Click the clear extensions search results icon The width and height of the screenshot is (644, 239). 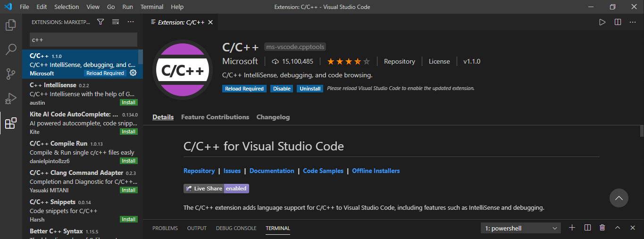[116, 22]
